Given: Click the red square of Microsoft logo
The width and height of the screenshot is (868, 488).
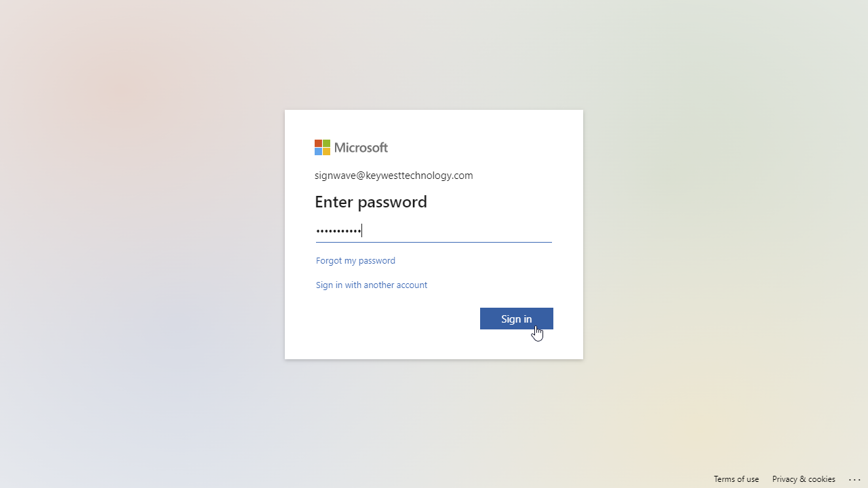Looking at the screenshot, I should coord(318,143).
